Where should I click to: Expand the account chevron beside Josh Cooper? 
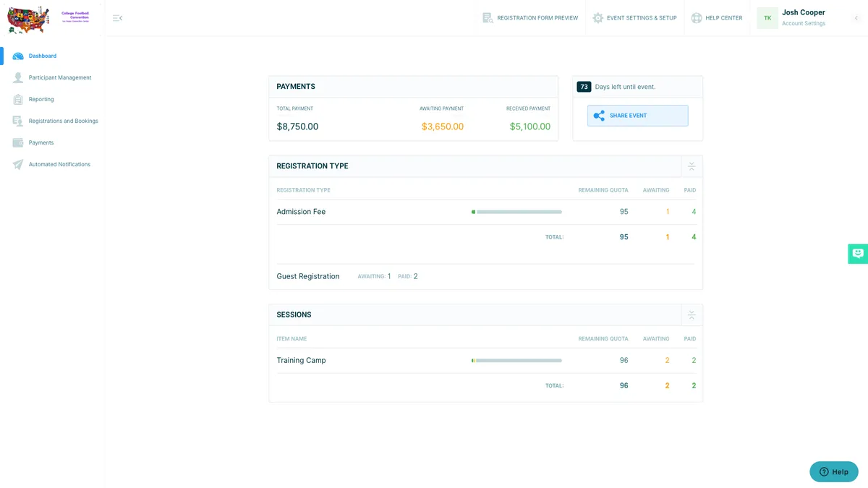tap(856, 18)
